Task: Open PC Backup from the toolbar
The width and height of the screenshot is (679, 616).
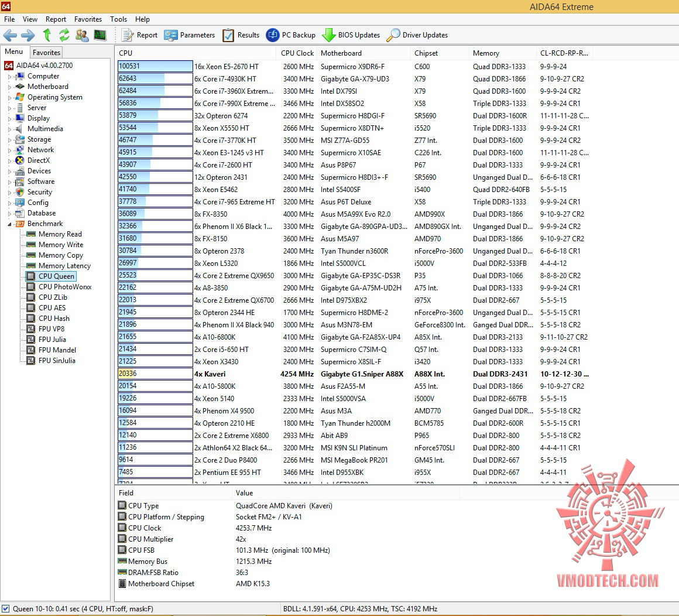Action: (x=290, y=35)
